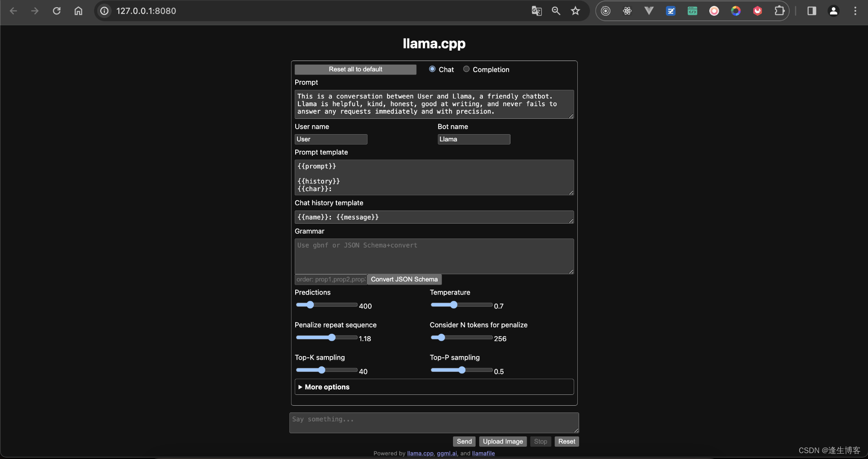Bookmark this page with star icon
868x459 pixels.
click(575, 11)
